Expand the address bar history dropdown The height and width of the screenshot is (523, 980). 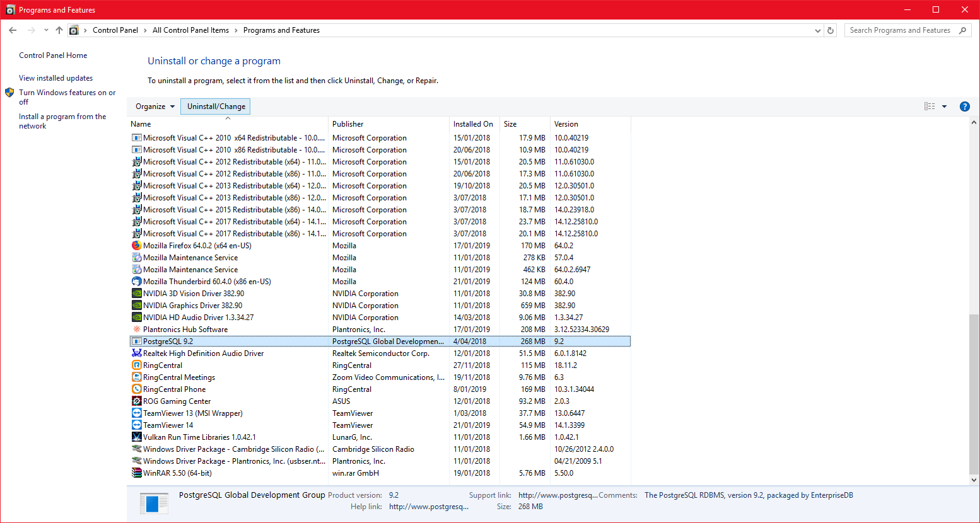[x=817, y=30]
